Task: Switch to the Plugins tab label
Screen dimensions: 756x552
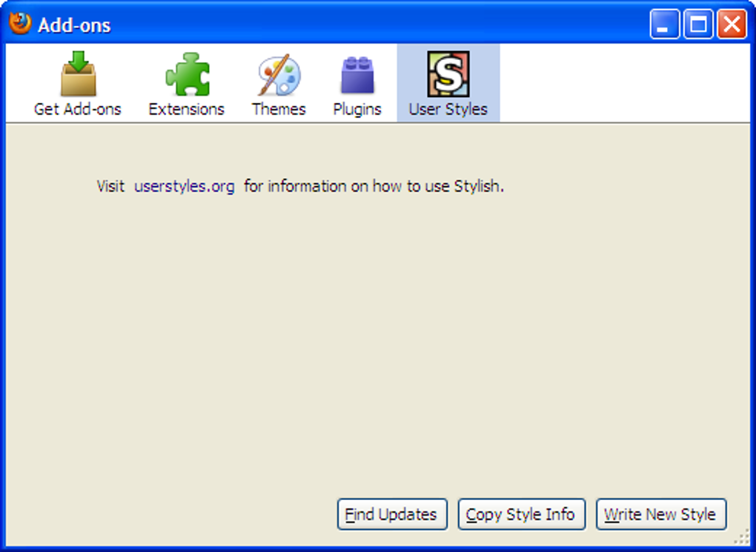Action: click(357, 110)
